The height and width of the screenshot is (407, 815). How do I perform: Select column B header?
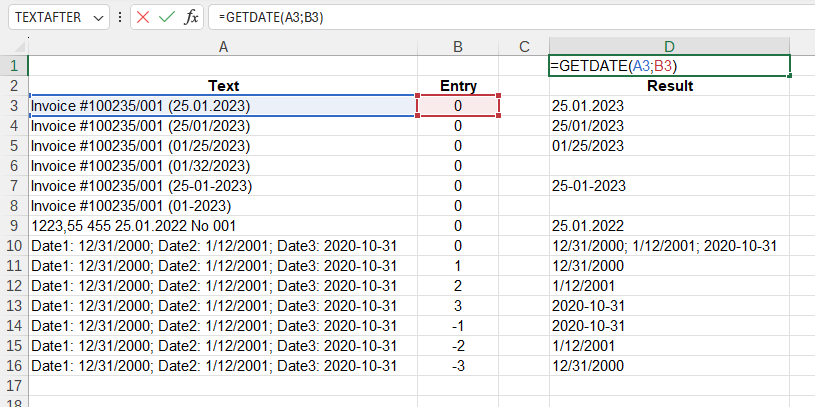click(458, 47)
